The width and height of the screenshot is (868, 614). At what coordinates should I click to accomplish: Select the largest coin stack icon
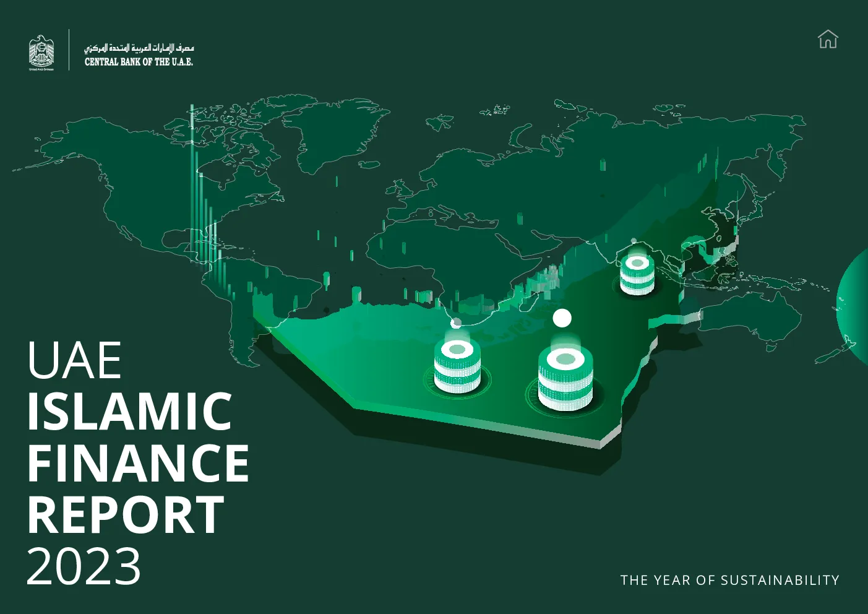point(565,378)
